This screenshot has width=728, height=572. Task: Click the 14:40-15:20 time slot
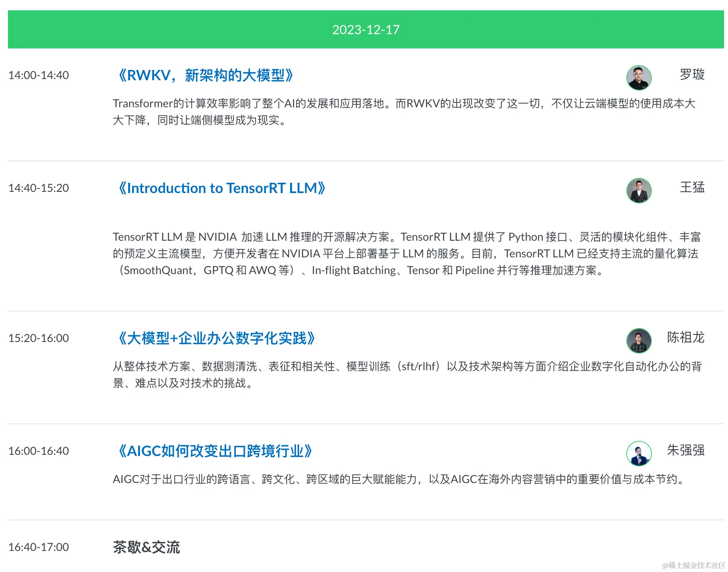point(39,188)
